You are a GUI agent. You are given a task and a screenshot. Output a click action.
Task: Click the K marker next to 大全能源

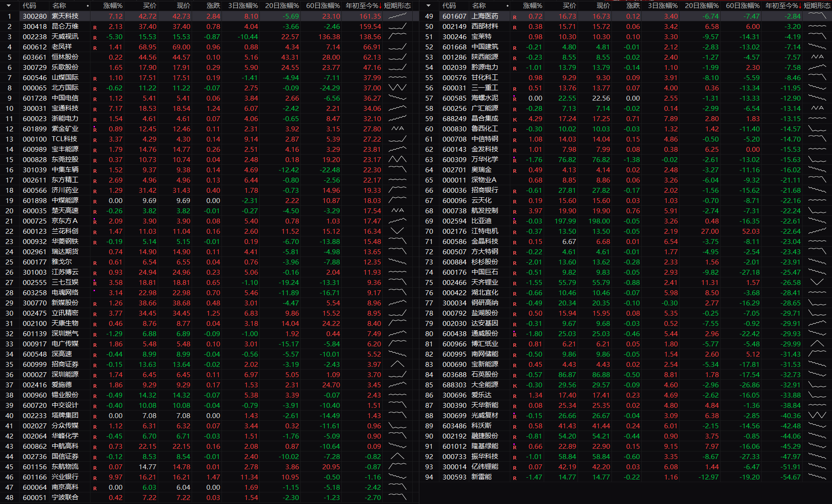click(515, 386)
